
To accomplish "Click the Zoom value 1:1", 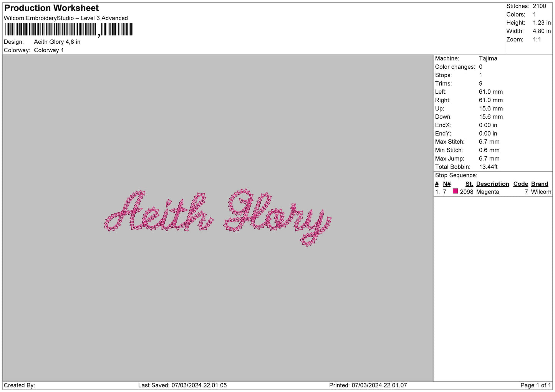I will [x=537, y=40].
